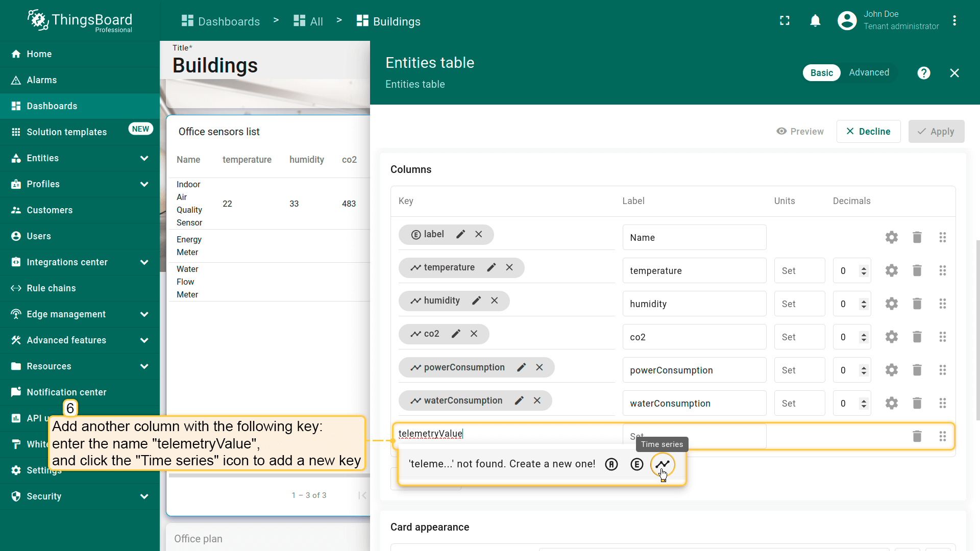Open Rule chains in sidebar
980x551 pixels.
51,288
